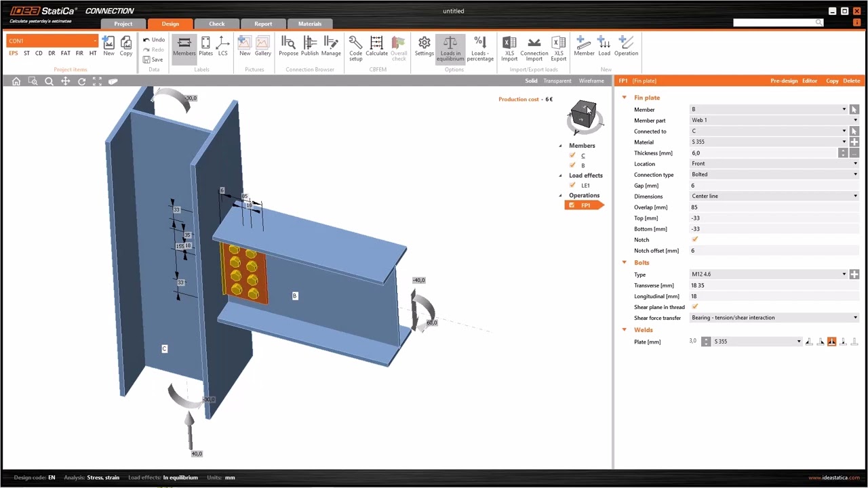Switch to the Report tab

point(263,24)
